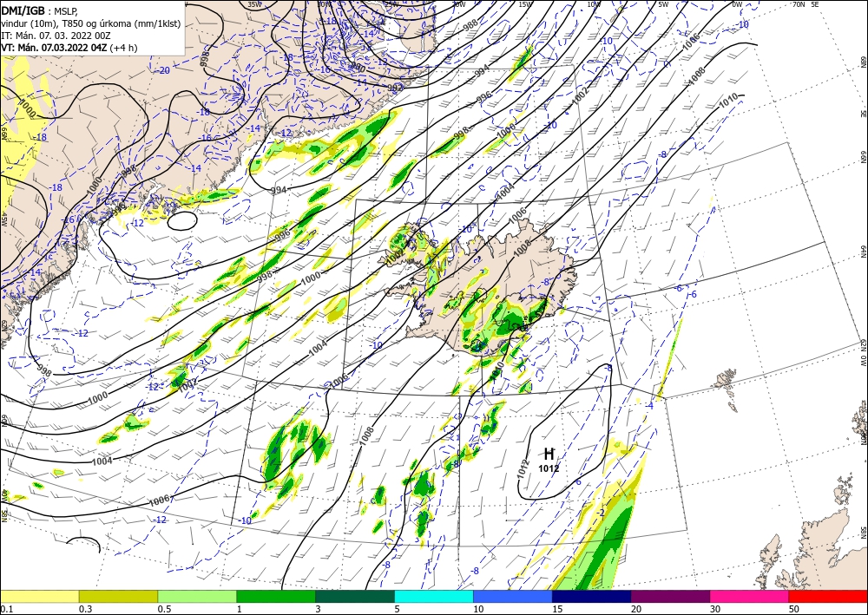Click the '-4' temperature contour label
The width and height of the screenshot is (868, 615).
pyautogui.click(x=650, y=406)
